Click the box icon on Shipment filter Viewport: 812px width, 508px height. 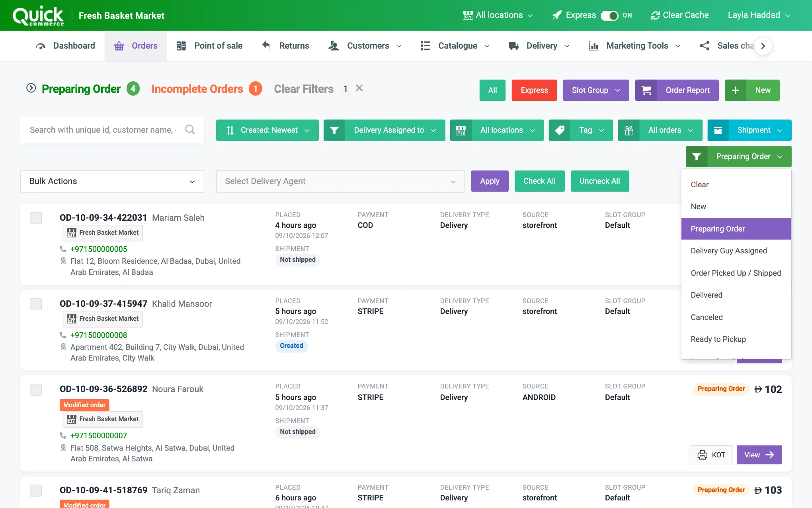pos(718,130)
